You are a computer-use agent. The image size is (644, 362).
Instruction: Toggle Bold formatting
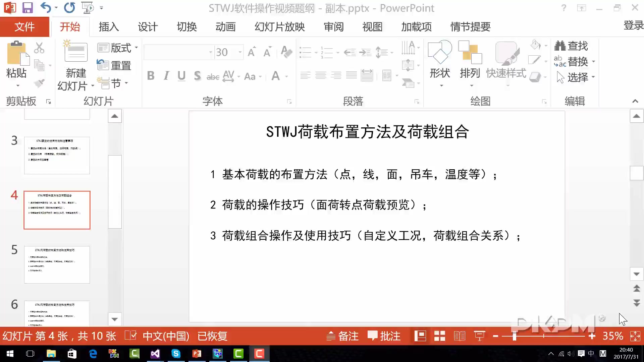click(x=151, y=76)
